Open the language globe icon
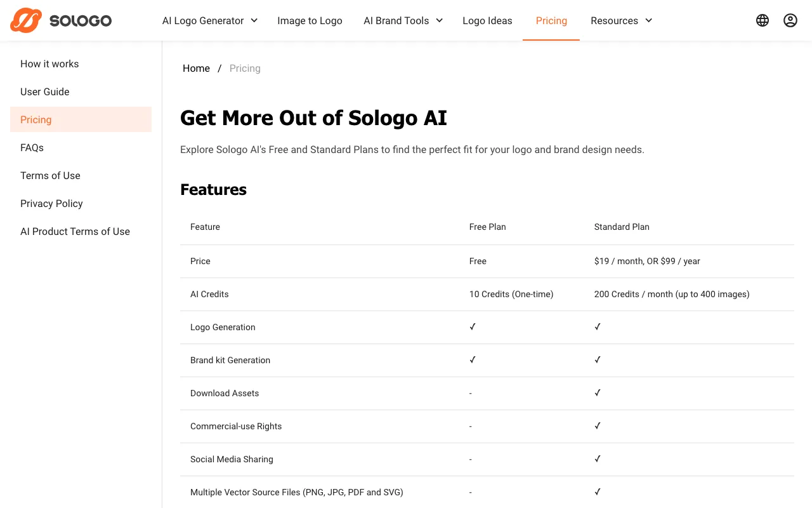The height and width of the screenshot is (508, 812). [x=763, y=20]
